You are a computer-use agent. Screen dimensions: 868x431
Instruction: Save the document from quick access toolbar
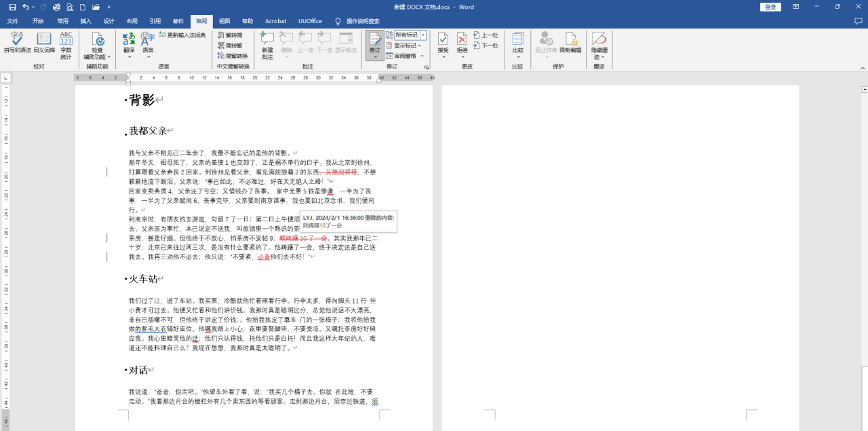click(x=12, y=7)
